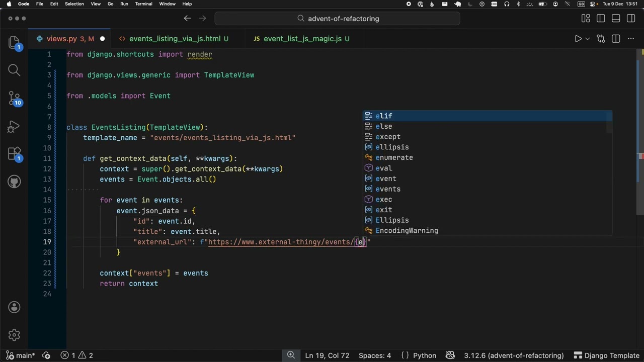Select the 3.12.6 Python interpreter
This screenshot has width=644, height=362.
pos(513,355)
